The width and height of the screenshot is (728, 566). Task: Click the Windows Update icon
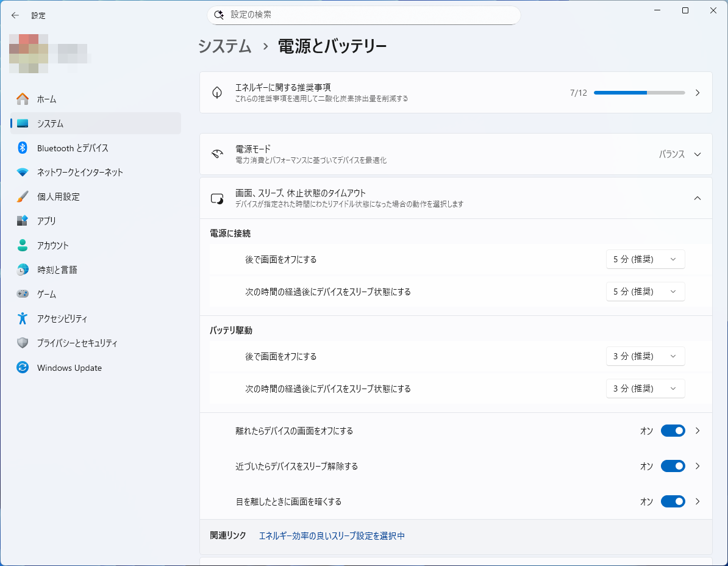tap(20, 367)
